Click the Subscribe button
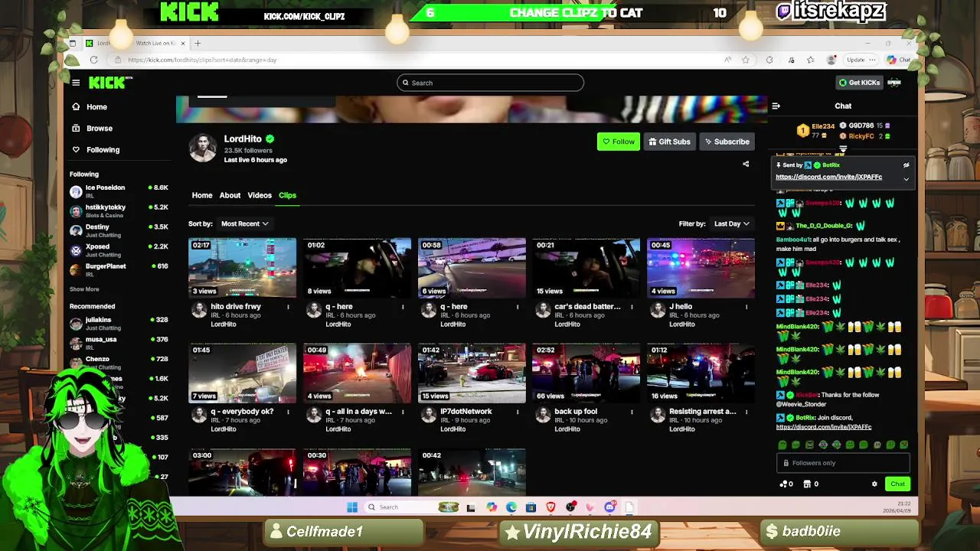Image resolution: width=980 pixels, height=551 pixels. (727, 142)
